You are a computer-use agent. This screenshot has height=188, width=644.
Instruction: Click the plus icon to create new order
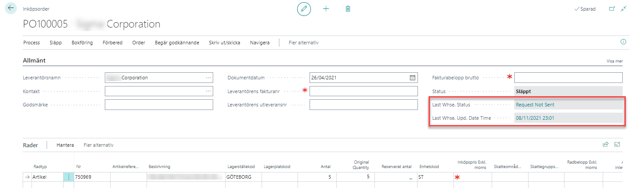point(326,9)
